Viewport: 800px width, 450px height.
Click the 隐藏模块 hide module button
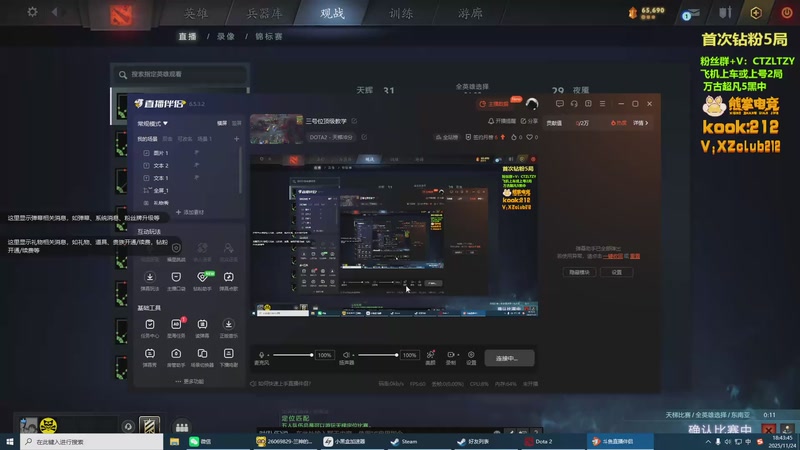[x=579, y=272]
